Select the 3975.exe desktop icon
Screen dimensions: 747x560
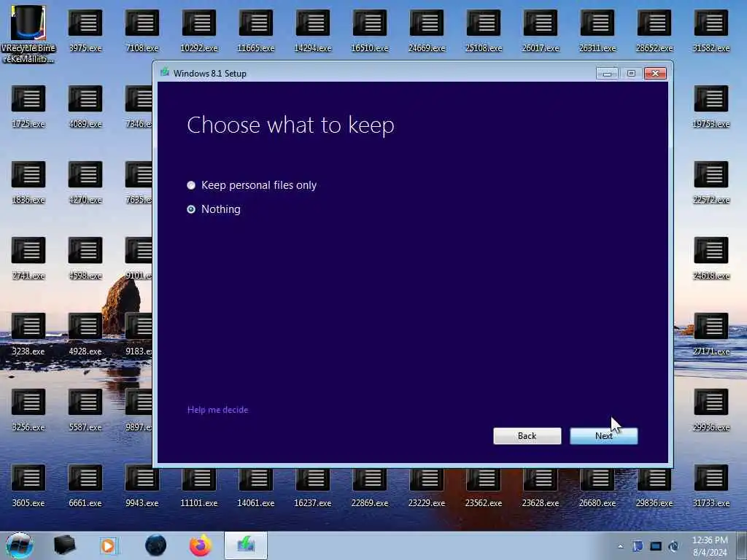(x=85, y=31)
